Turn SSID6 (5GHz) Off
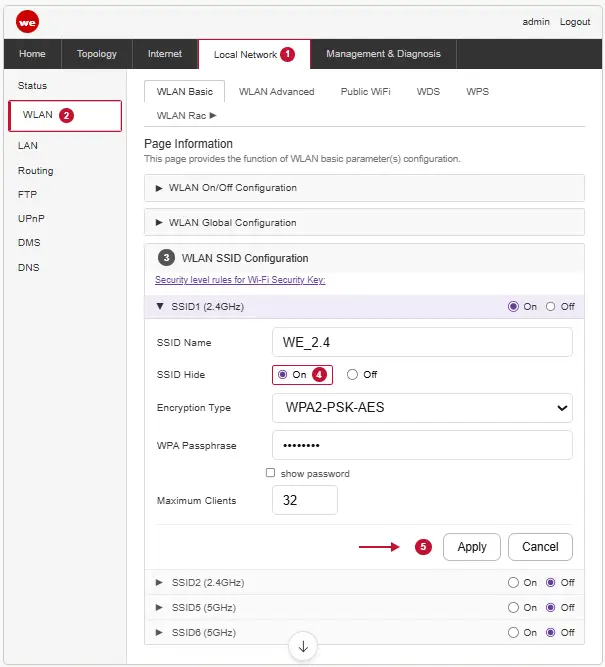Viewport: 605px width, 667px height. point(550,633)
